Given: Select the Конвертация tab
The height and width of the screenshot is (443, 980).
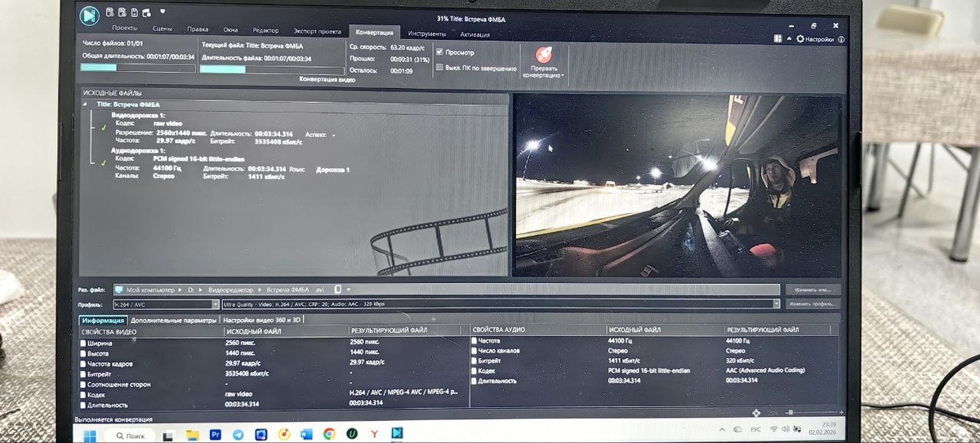Looking at the screenshot, I should point(374,33).
